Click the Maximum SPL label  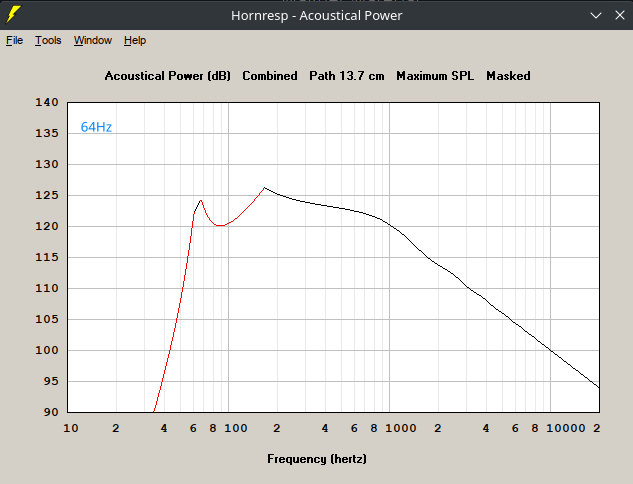click(435, 76)
